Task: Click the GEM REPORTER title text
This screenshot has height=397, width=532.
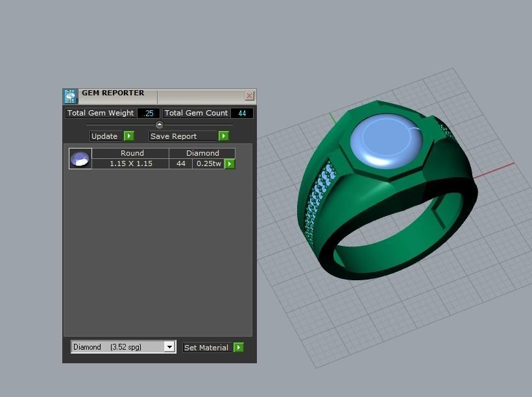Action: 113,93
